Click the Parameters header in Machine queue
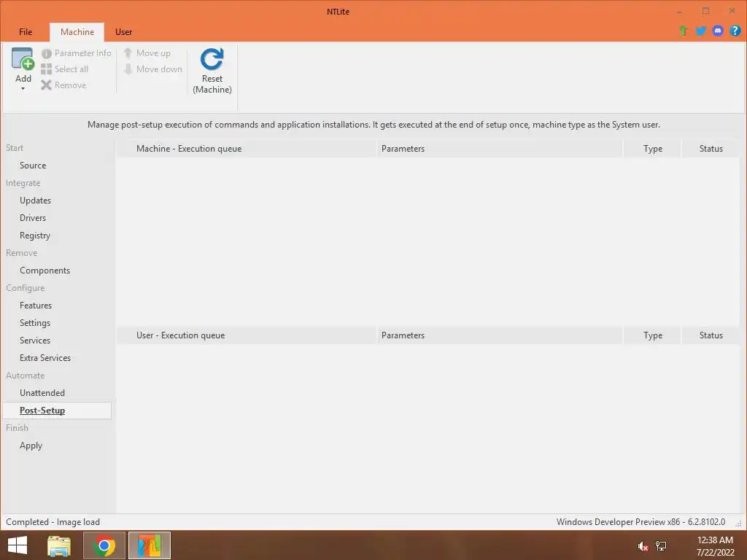This screenshot has width=747, height=560. pyautogui.click(x=500, y=149)
